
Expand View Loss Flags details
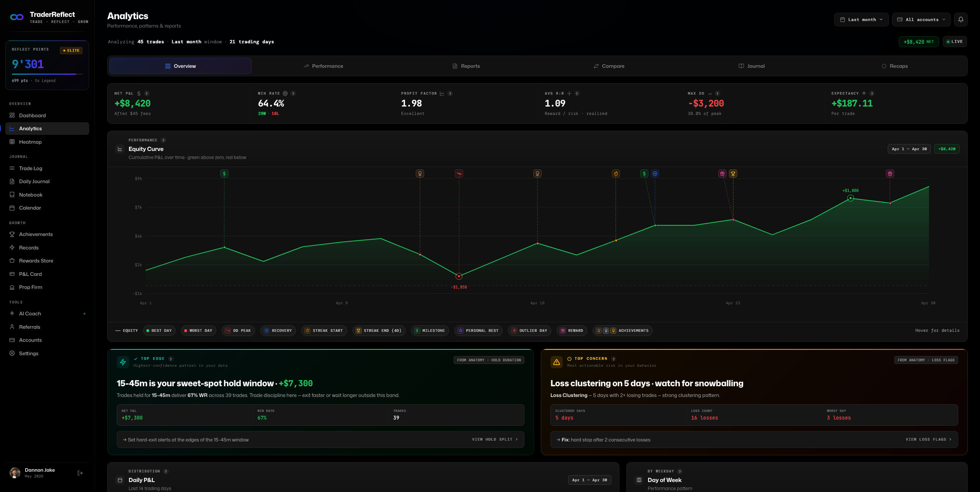[929, 440]
